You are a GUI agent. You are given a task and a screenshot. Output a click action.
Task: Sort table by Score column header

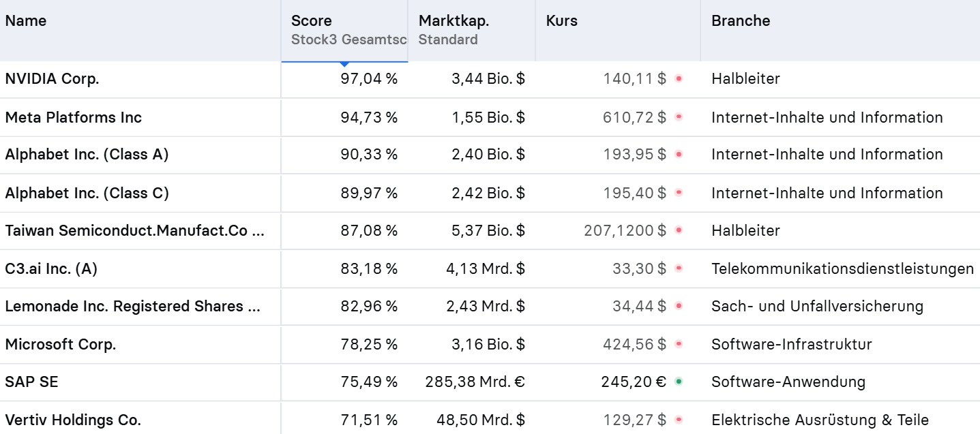click(312, 21)
